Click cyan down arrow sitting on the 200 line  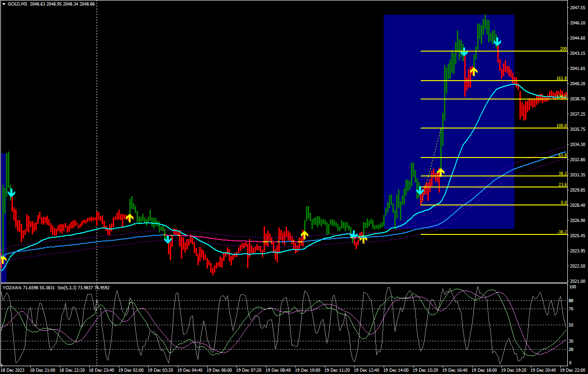coord(464,52)
